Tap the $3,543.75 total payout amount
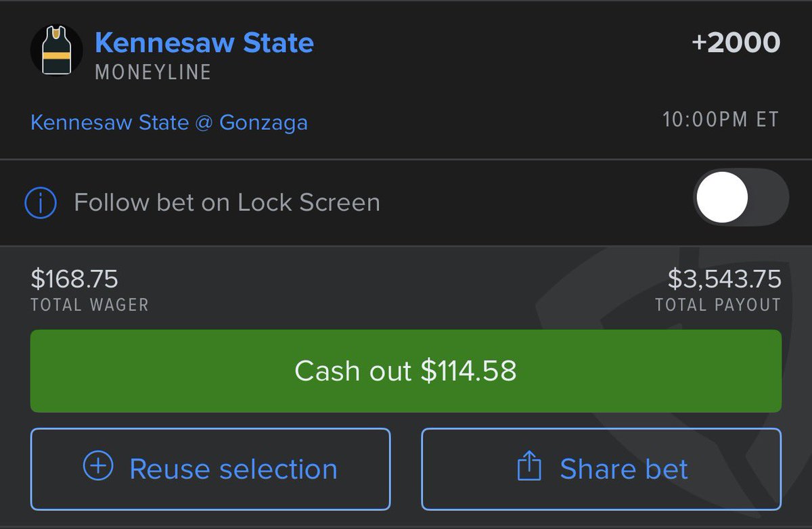 [x=724, y=279]
